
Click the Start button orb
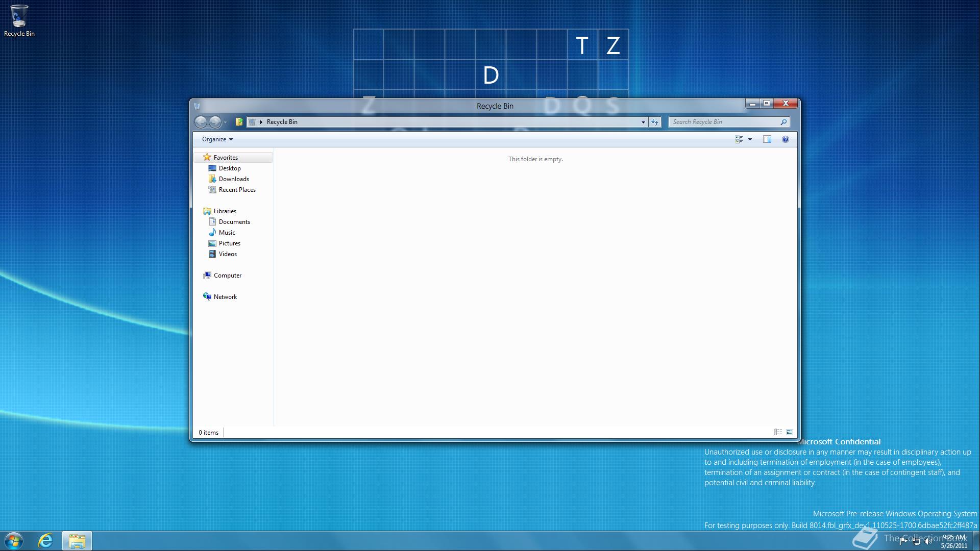pyautogui.click(x=14, y=541)
